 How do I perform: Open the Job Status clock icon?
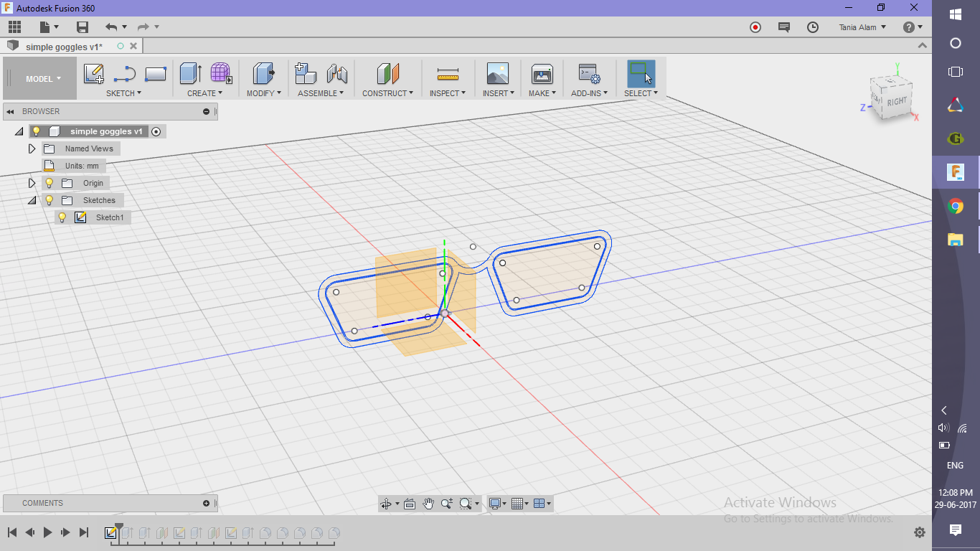click(x=813, y=27)
